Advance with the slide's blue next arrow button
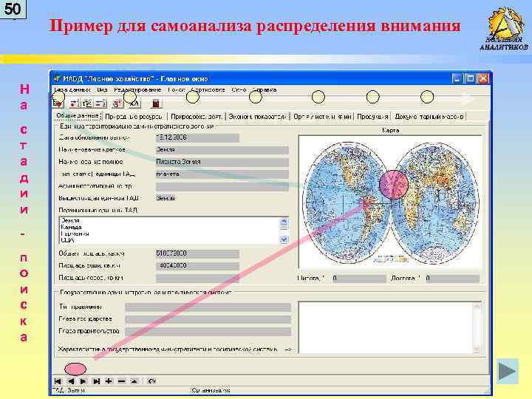The height and width of the screenshot is (399, 532). point(508,371)
